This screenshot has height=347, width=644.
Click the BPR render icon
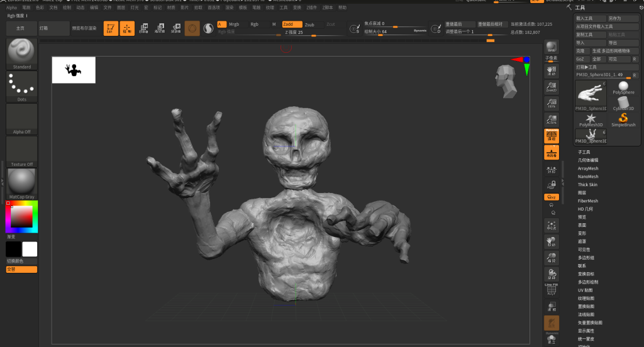(551, 47)
